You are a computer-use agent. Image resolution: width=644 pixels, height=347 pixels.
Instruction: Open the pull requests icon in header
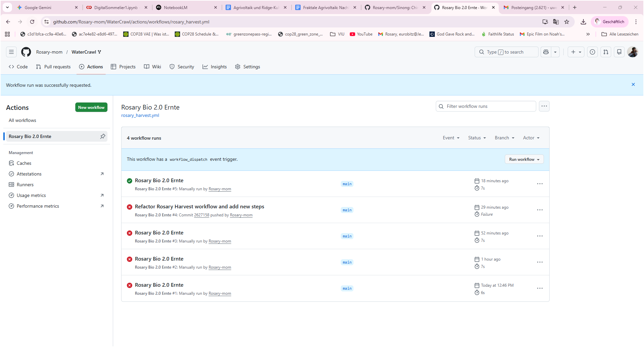606,52
